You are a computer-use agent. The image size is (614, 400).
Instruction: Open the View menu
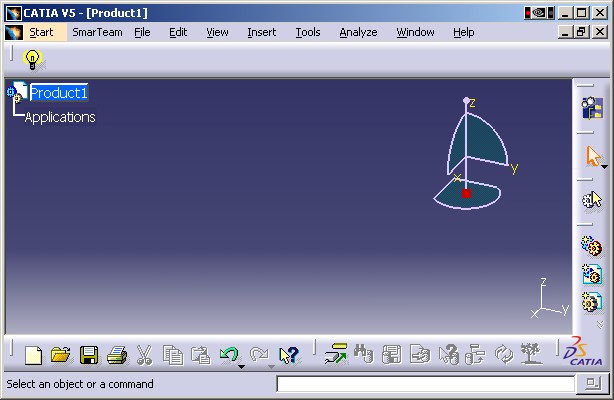[x=217, y=32]
